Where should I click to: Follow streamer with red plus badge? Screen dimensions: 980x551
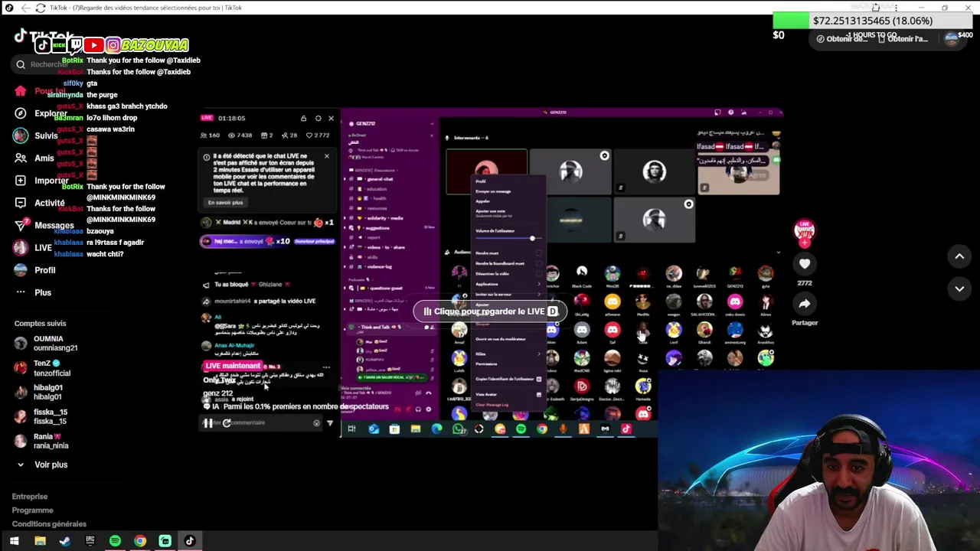click(805, 243)
